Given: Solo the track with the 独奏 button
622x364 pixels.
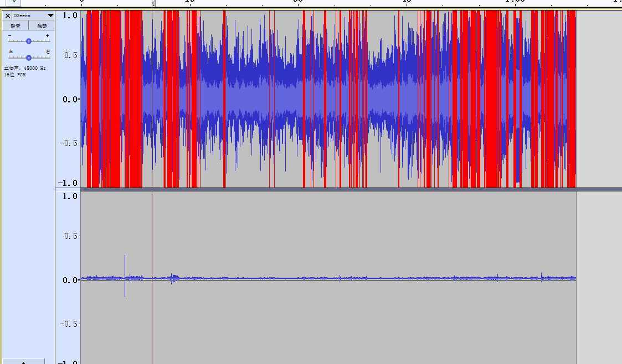Looking at the screenshot, I should coord(42,26).
